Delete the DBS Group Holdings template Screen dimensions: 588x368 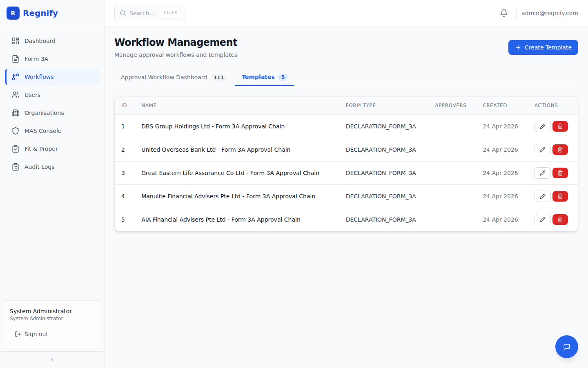(560, 126)
